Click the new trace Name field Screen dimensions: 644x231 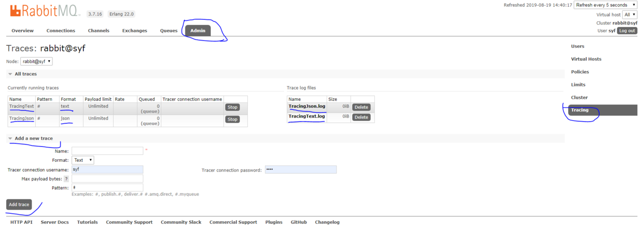click(x=107, y=151)
